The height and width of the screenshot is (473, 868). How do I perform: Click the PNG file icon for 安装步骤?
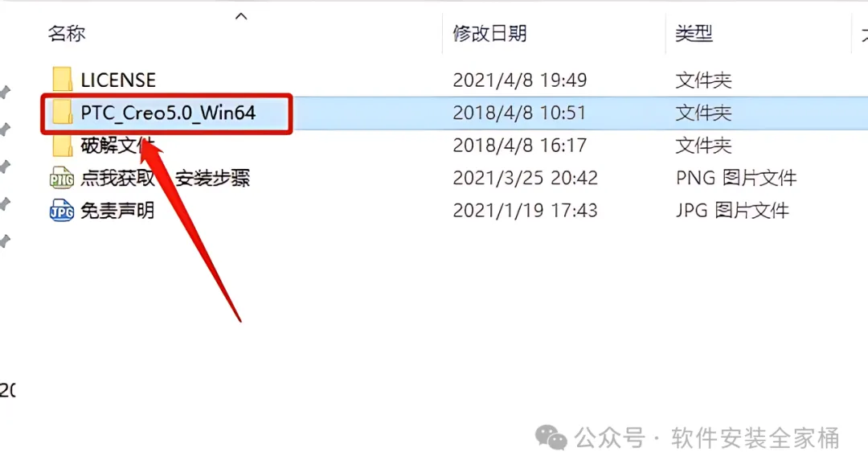(x=61, y=178)
